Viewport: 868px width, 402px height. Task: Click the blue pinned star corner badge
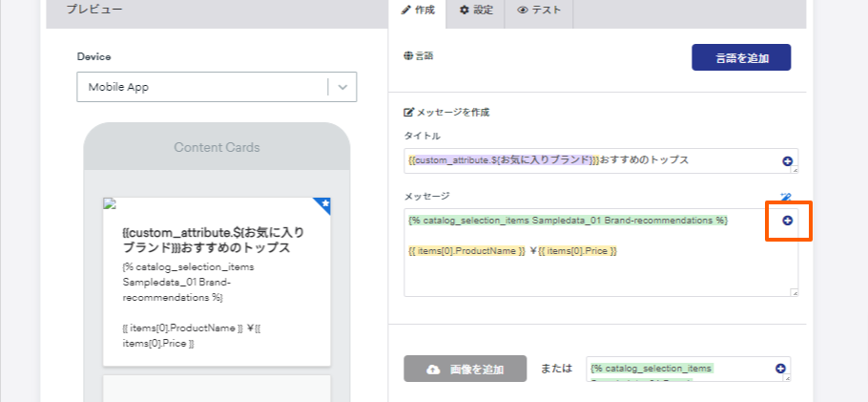point(324,204)
